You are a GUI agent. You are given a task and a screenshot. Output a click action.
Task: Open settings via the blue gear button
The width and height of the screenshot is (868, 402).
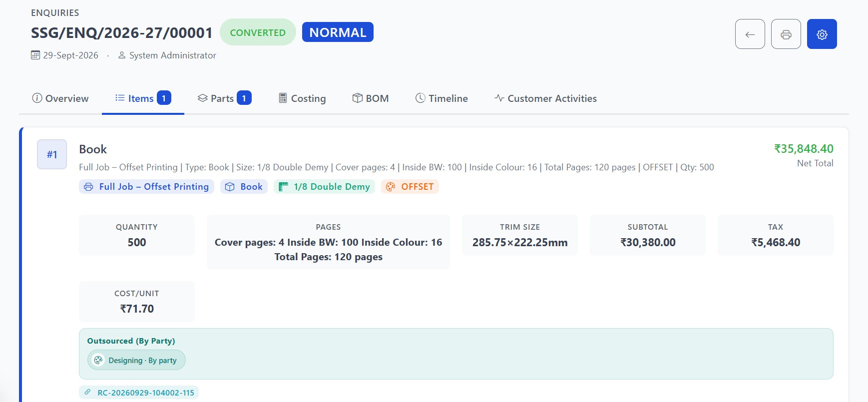click(822, 34)
